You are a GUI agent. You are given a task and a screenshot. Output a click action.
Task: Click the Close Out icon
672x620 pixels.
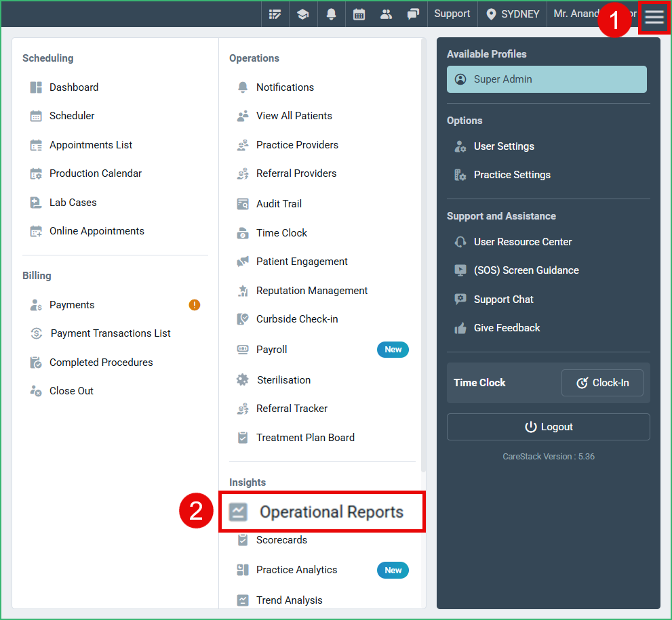(x=36, y=391)
